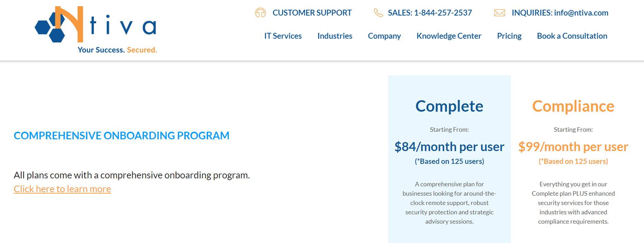The width and height of the screenshot is (644, 243).
Task: Click the Comprehensive Onboarding Program heading
Action: [121, 135]
